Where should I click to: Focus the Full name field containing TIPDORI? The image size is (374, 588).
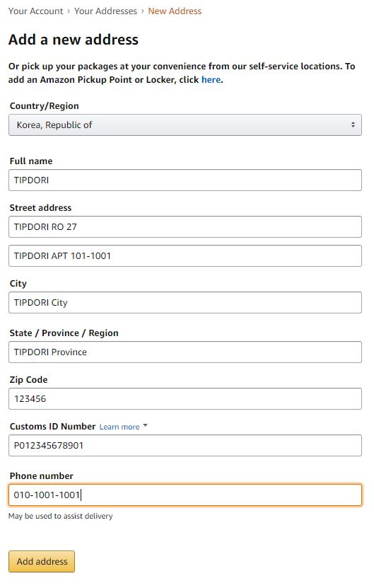click(x=185, y=180)
